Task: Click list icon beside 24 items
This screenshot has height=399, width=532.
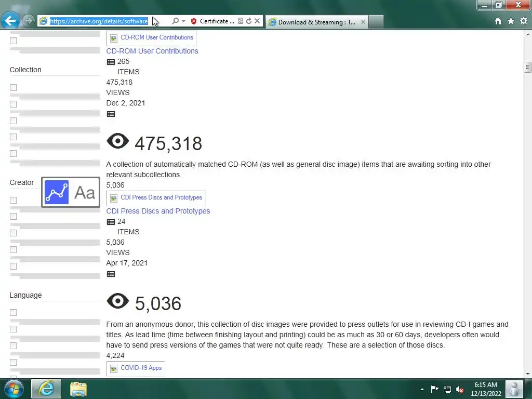Action: (x=111, y=222)
